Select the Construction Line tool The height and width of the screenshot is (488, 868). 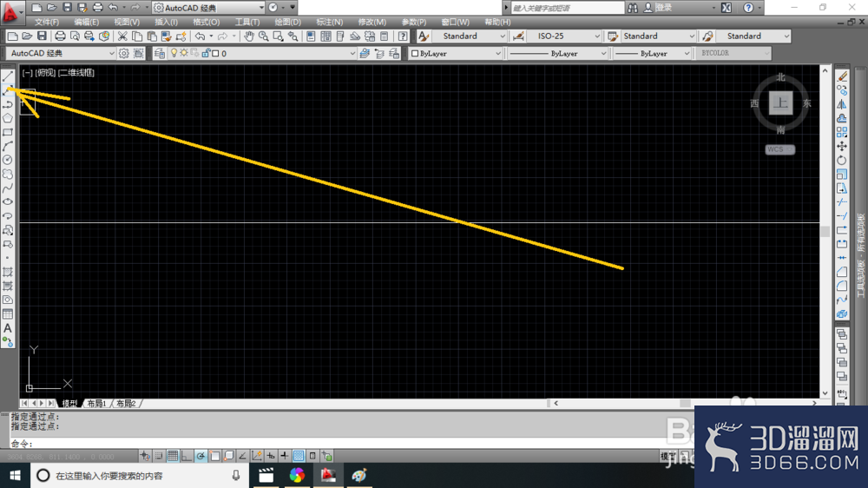(8, 90)
